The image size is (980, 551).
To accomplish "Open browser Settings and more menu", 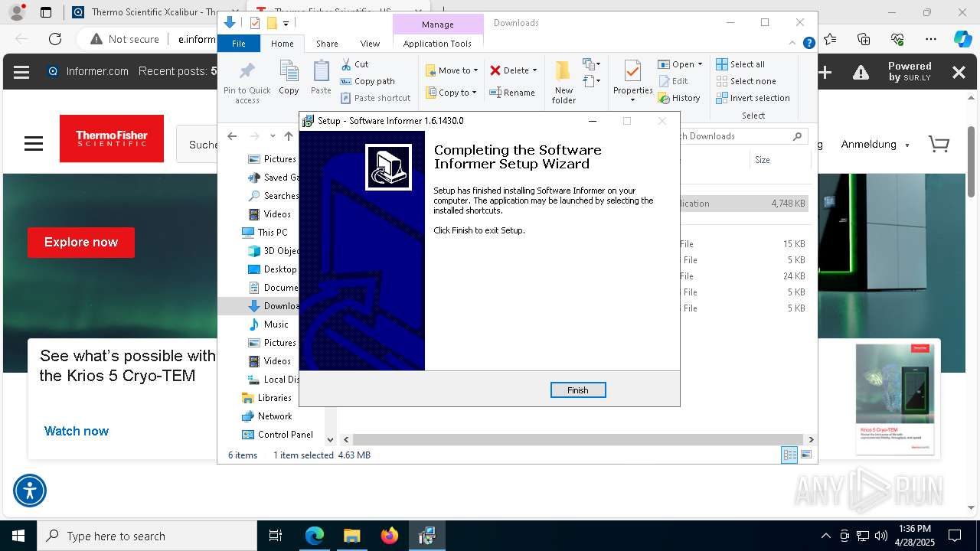I will (x=930, y=39).
